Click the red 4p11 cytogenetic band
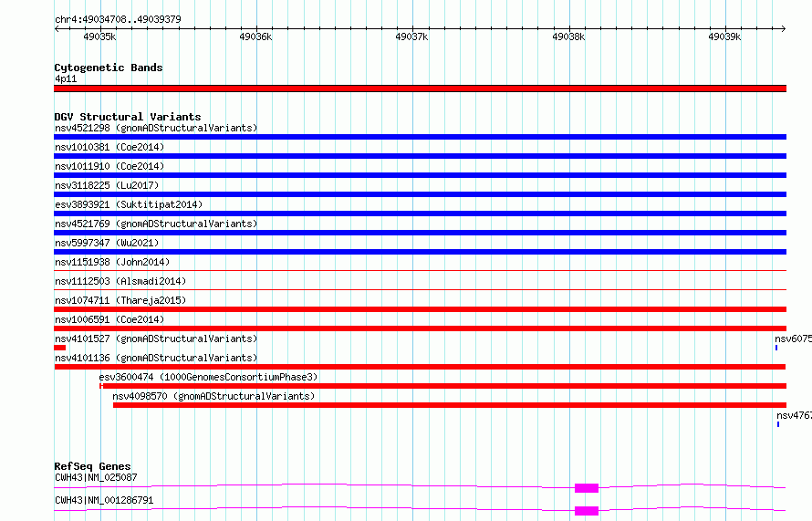 pyautogui.click(x=420, y=89)
